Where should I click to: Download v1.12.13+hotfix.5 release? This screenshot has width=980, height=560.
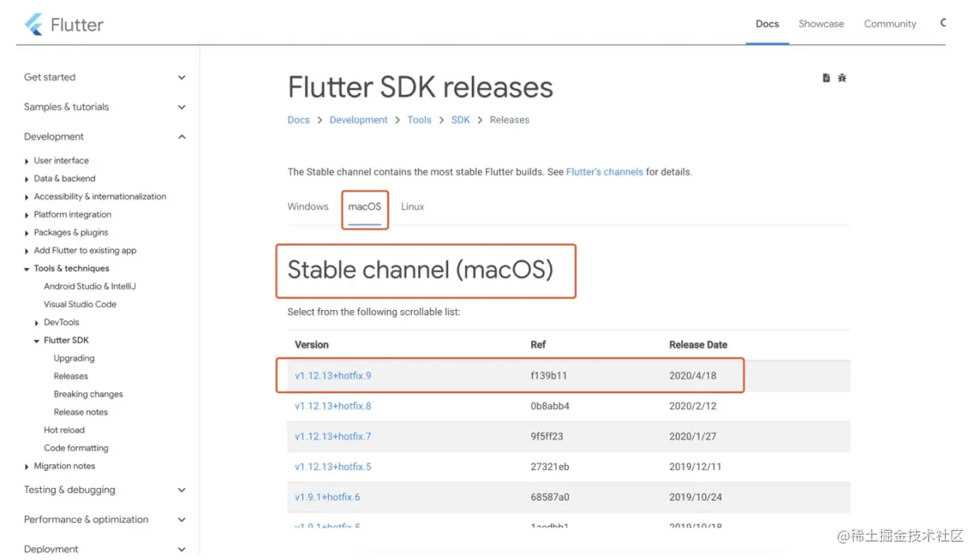click(333, 467)
